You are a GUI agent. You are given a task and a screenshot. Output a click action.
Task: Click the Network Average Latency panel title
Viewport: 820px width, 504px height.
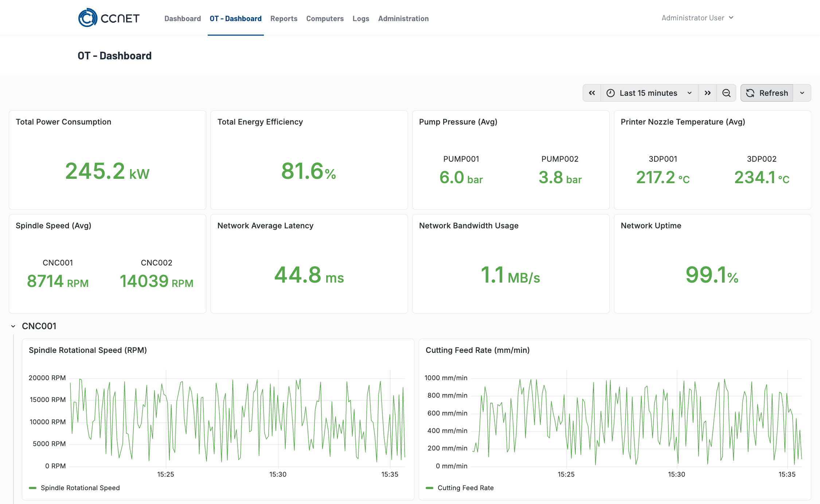[x=265, y=226]
